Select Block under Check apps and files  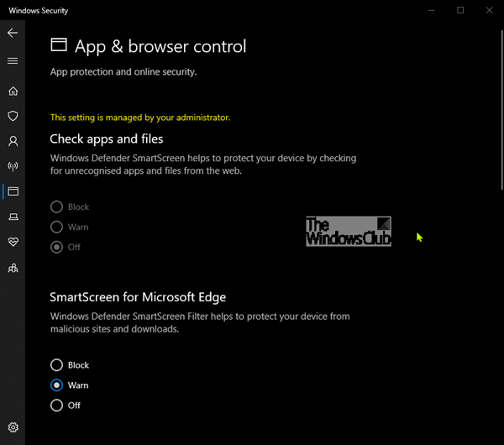pyautogui.click(x=56, y=207)
